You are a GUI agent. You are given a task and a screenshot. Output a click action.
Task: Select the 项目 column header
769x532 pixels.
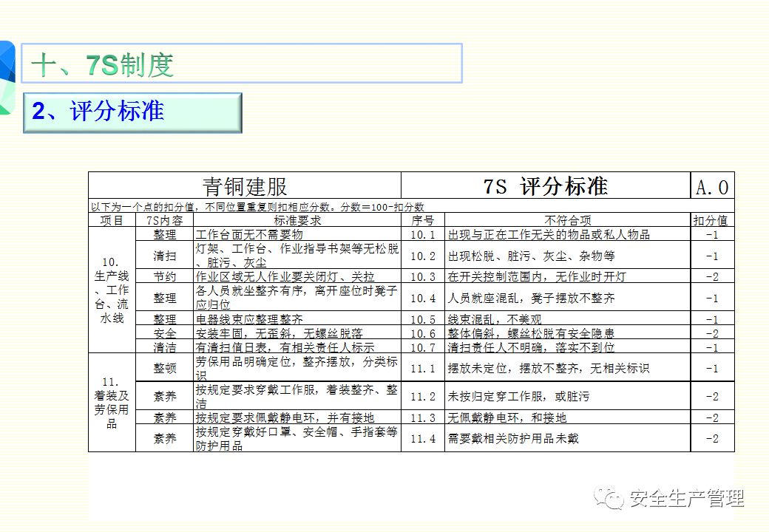pos(112,220)
